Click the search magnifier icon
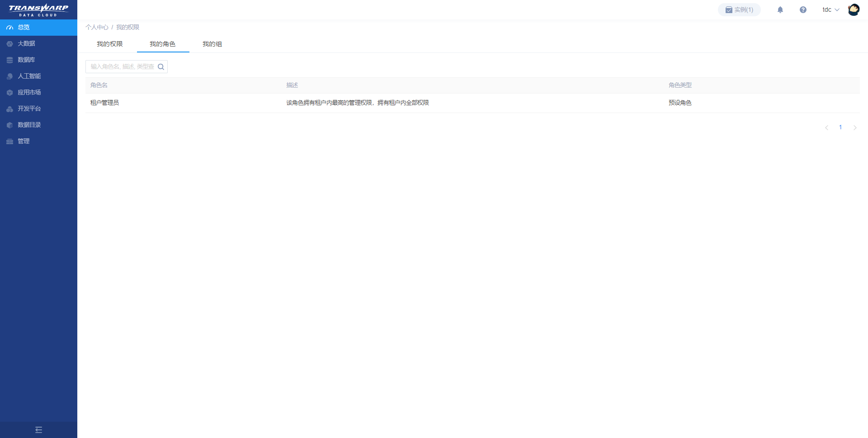 pyautogui.click(x=161, y=67)
